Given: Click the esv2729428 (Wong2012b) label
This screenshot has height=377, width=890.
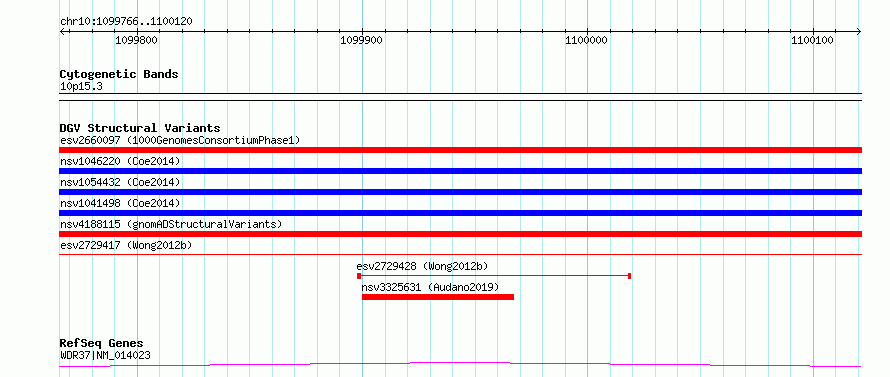Looking at the screenshot, I should [x=422, y=266].
